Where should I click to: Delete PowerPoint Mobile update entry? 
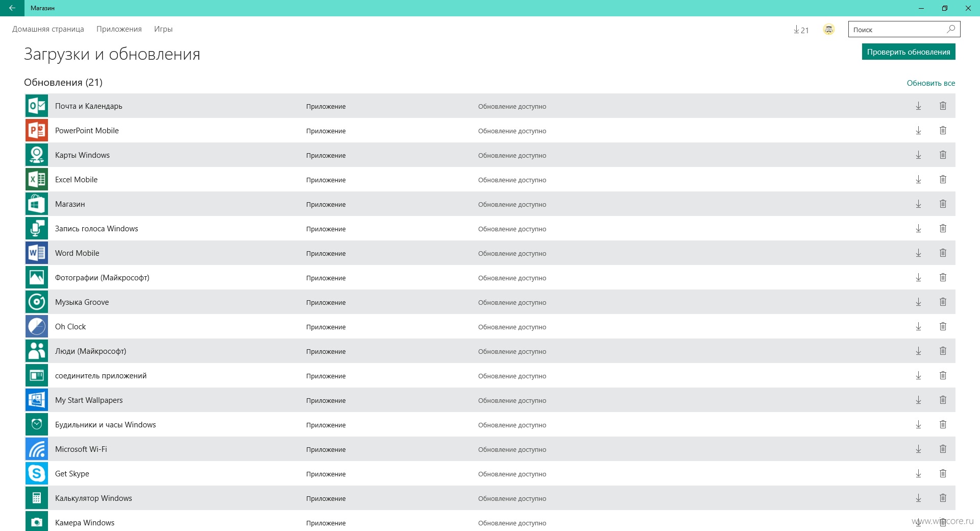click(x=943, y=130)
